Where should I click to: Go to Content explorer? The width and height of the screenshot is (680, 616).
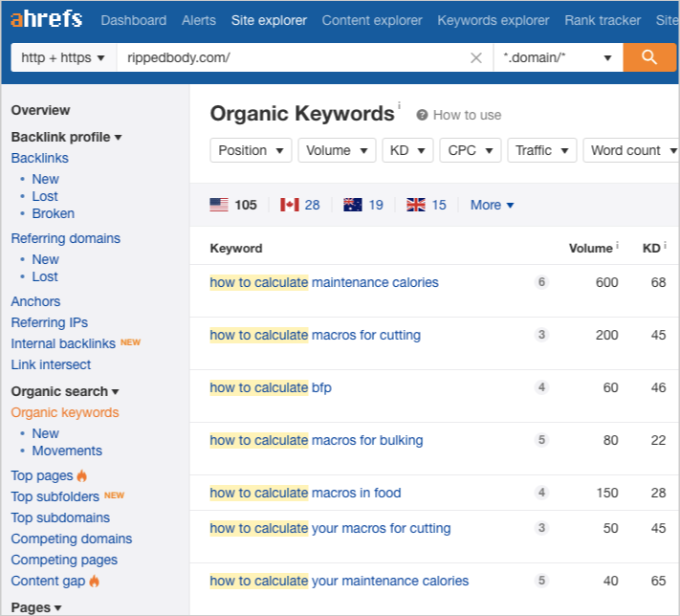[x=372, y=20]
